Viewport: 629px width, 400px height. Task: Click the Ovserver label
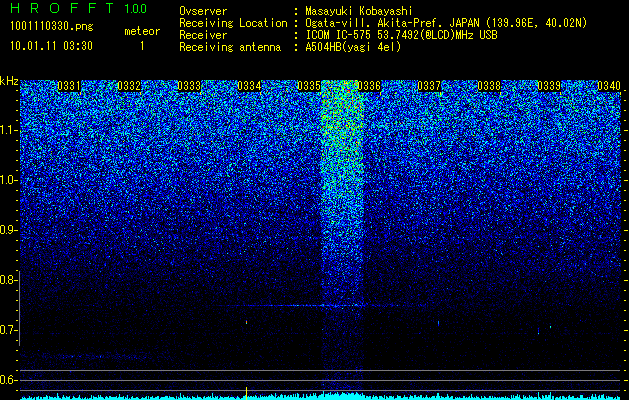[203, 11]
